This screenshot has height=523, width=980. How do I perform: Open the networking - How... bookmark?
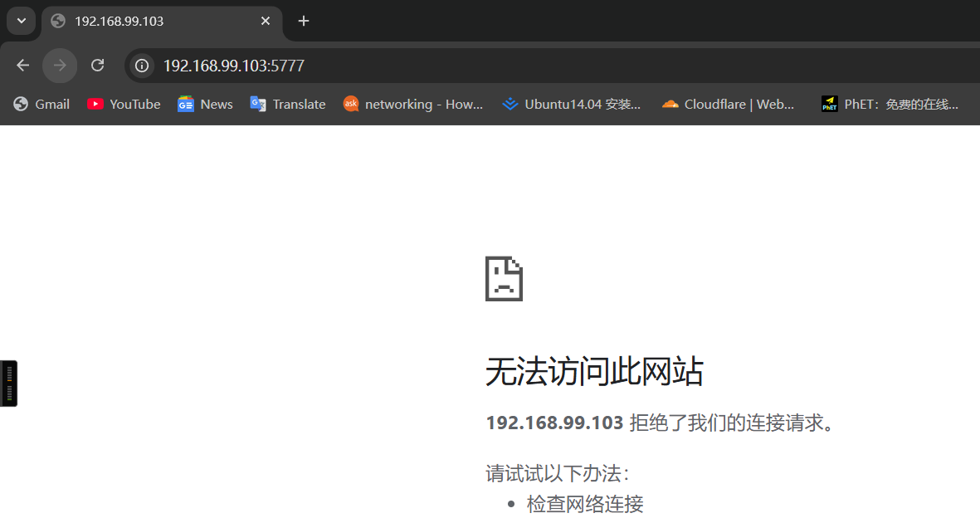pyautogui.click(x=413, y=105)
